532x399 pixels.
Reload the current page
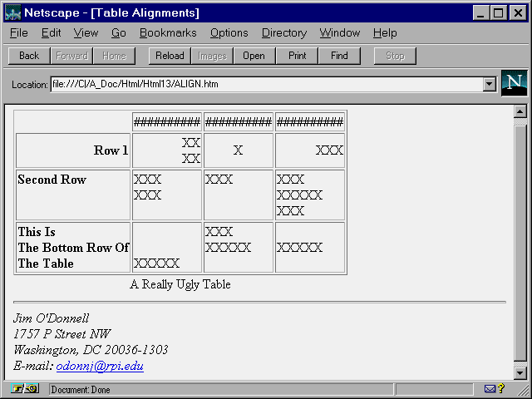tap(170, 56)
